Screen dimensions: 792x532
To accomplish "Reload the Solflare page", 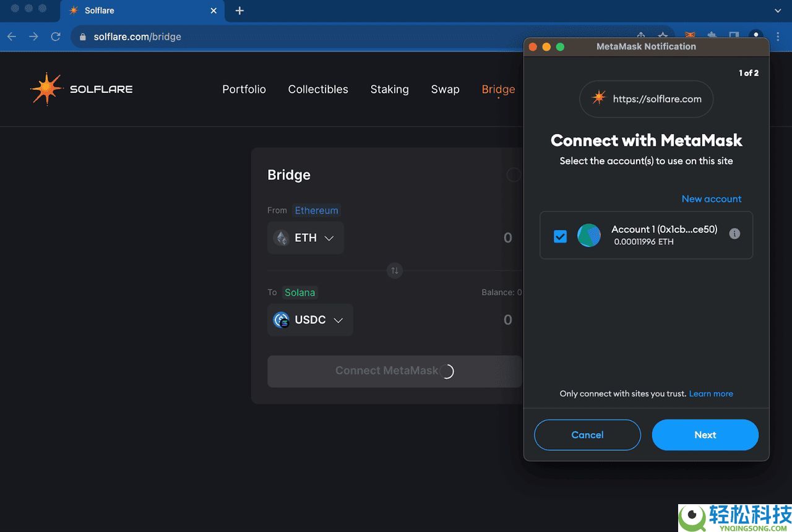I will [56, 36].
